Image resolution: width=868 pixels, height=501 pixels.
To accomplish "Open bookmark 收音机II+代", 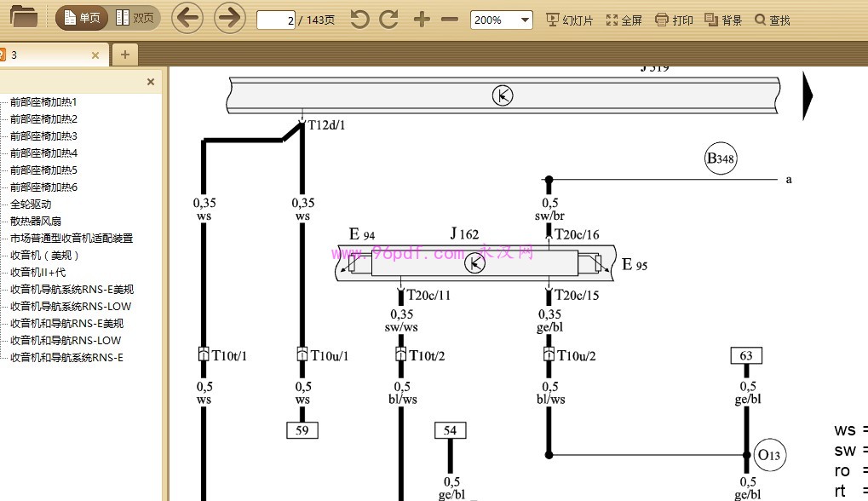I will coord(37,273).
